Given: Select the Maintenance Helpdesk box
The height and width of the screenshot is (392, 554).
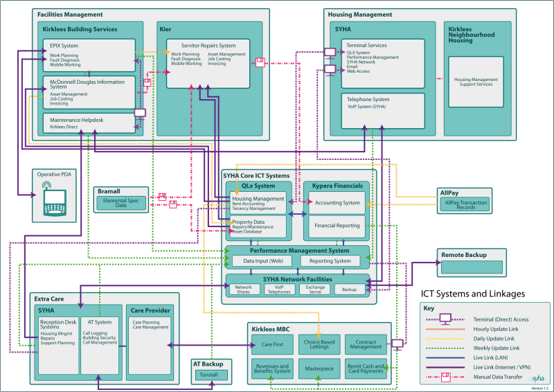Looking at the screenshot, I should pyautogui.click(x=89, y=123).
